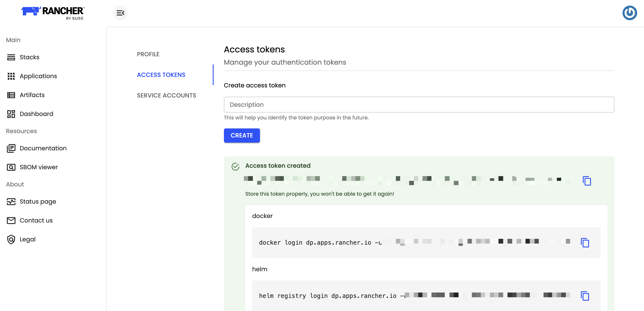Screen dimensions: 644x311
Task: Switch to the Profile tab
Action: click(x=148, y=54)
